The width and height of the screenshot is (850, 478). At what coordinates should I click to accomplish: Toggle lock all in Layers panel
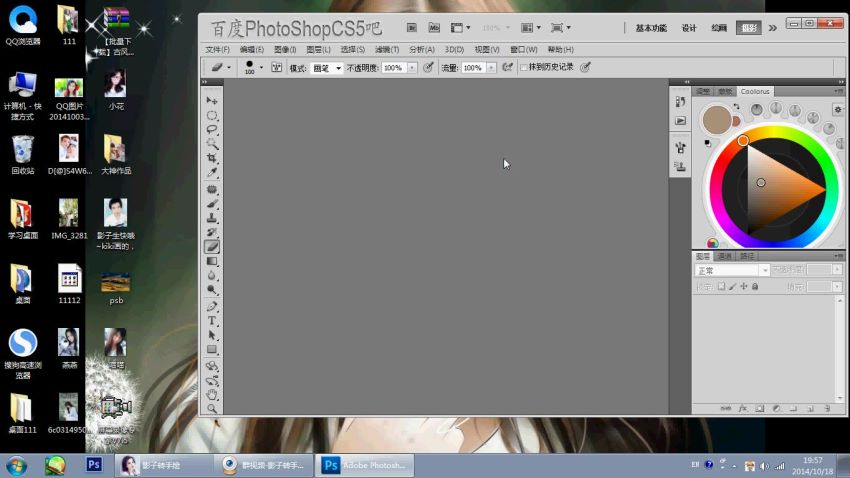tap(755, 286)
